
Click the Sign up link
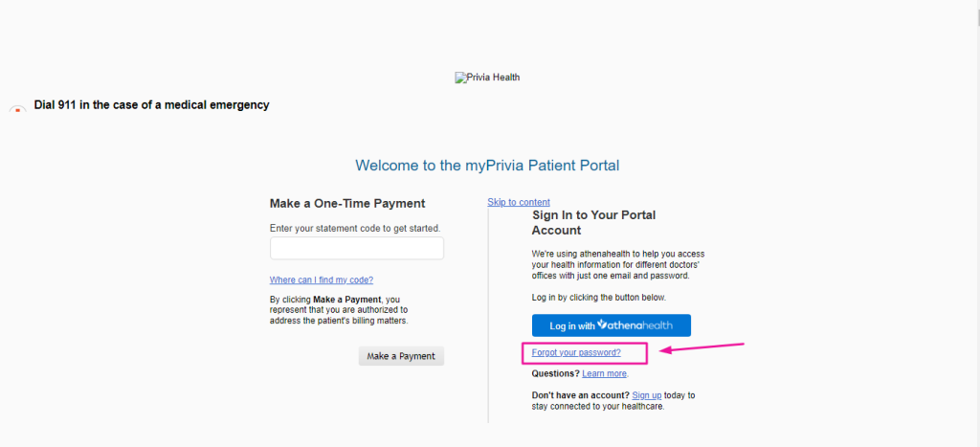(x=647, y=395)
